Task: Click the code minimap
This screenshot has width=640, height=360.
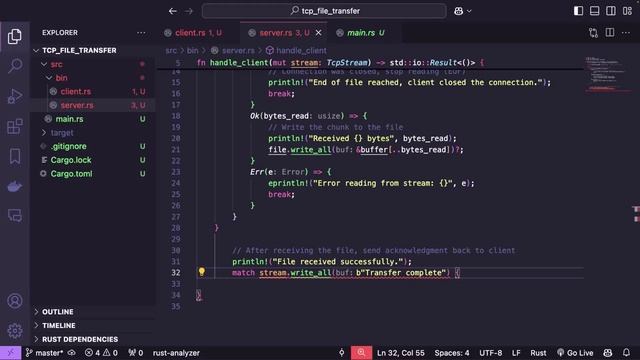Action: [x=607, y=74]
